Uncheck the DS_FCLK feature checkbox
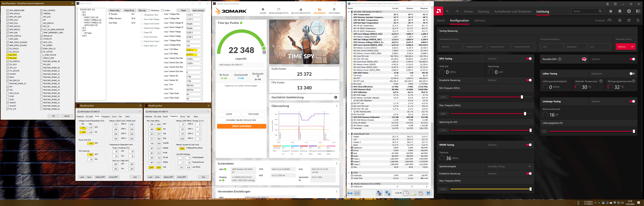 [8, 55]
